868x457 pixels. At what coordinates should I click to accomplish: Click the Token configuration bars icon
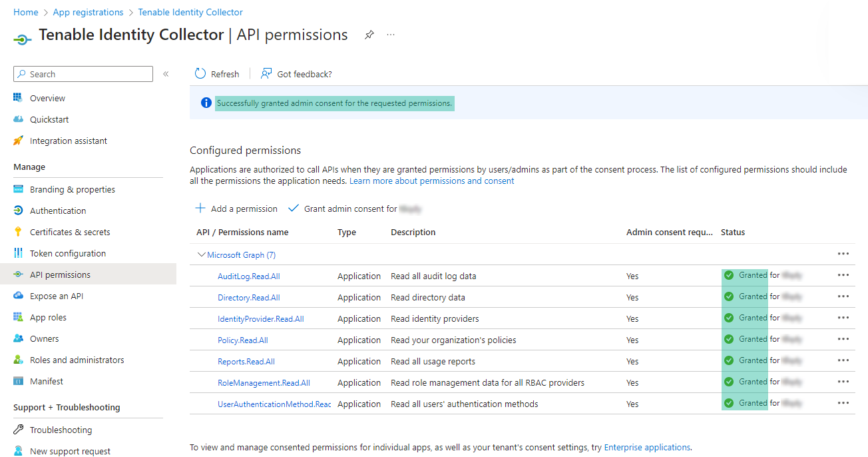18,253
